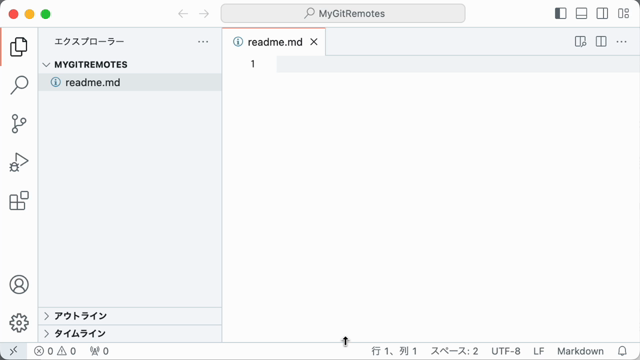Open the Manage gear menu
The width and height of the screenshot is (640, 360).
[x=19, y=323]
